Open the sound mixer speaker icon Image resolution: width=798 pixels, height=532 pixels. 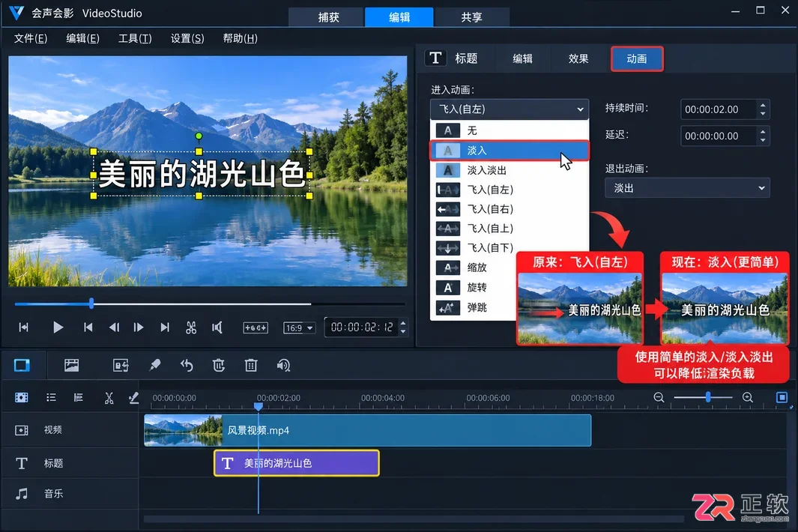[x=283, y=365]
